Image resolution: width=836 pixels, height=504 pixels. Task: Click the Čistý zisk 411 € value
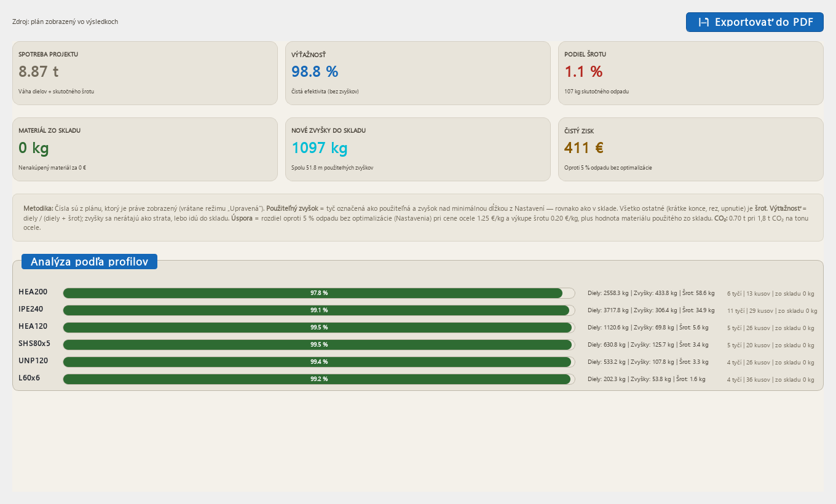(584, 148)
